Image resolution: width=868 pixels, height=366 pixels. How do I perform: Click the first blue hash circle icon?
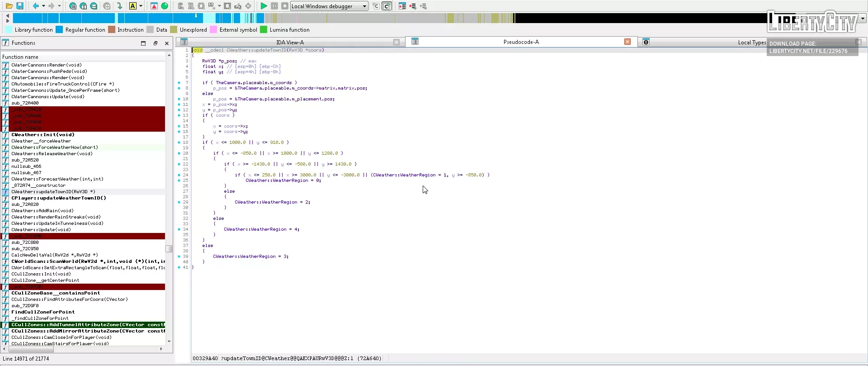tap(73, 6)
